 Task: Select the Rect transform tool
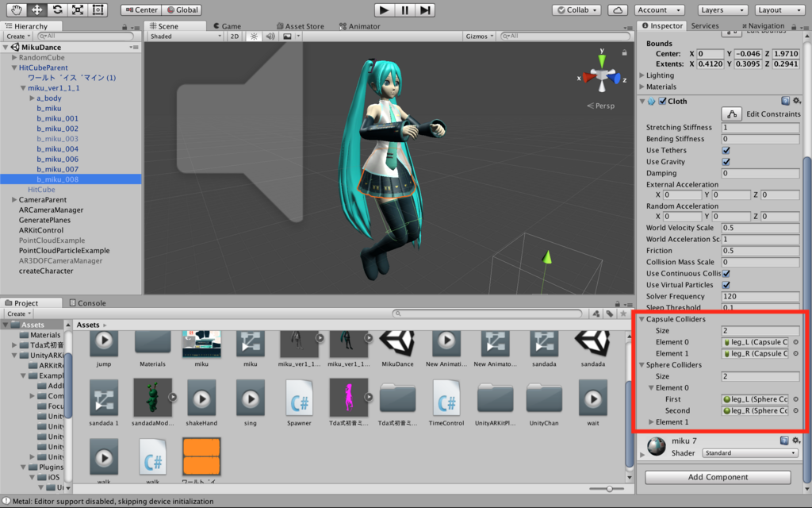tap(98, 10)
